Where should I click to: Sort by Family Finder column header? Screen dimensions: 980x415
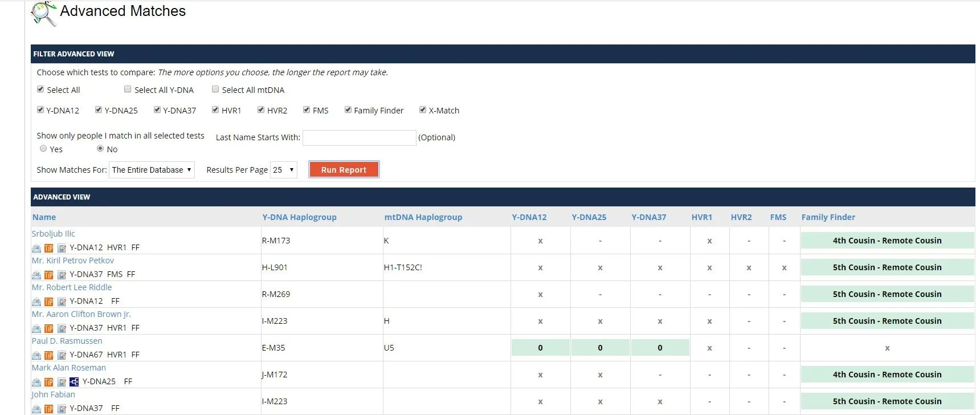click(828, 217)
